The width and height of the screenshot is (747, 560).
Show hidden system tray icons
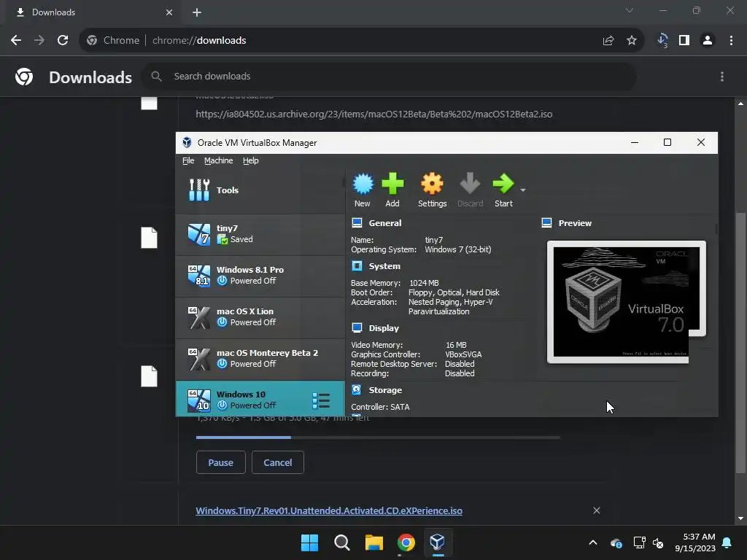coord(593,542)
